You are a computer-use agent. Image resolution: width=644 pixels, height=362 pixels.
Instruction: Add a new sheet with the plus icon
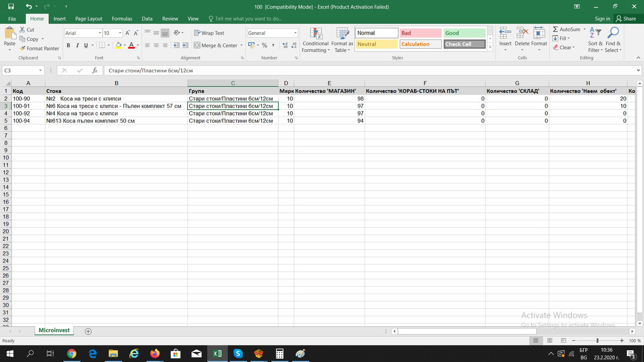pyautogui.click(x=88, y=331)
